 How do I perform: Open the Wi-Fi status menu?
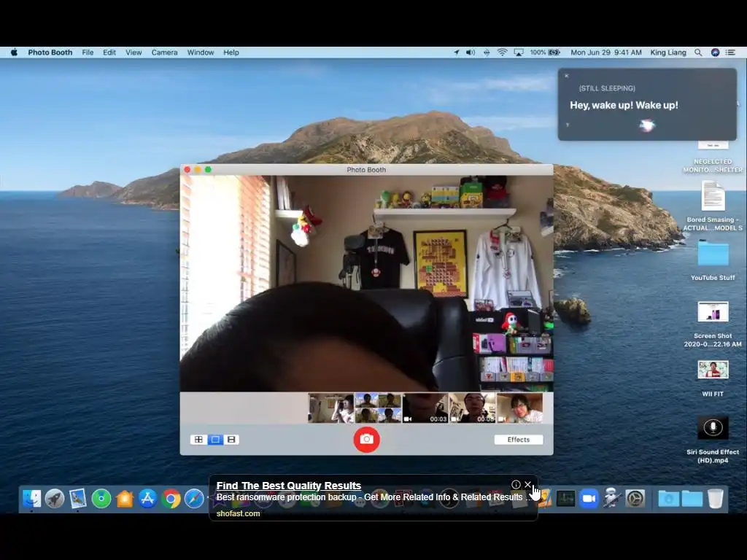502,52
